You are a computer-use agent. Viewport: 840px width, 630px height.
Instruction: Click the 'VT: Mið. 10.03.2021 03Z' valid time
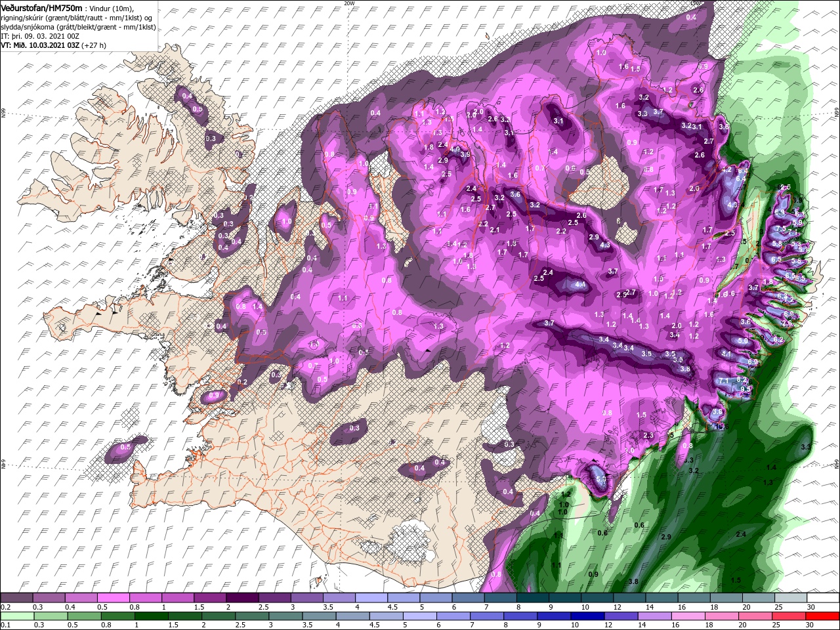click(39, 46)
